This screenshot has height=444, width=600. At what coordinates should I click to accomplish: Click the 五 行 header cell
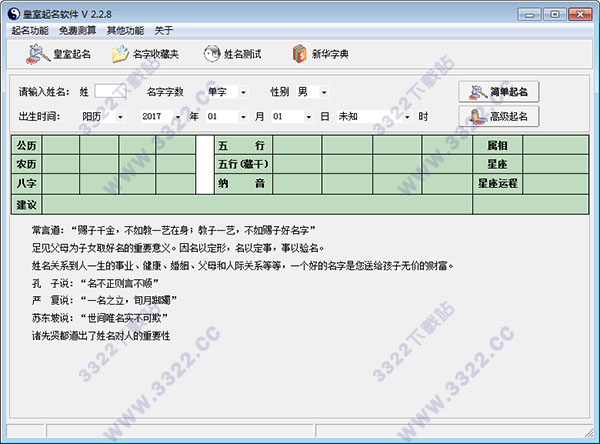click(x=243, y=145)
